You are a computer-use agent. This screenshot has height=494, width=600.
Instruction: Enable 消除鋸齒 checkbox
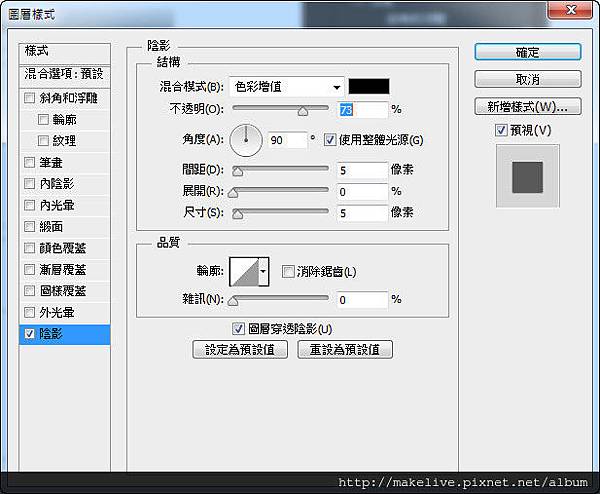click(288, 272)
